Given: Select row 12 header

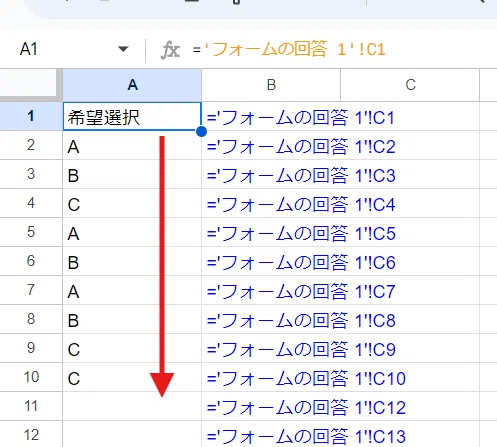Looking at the screenshot, I should click(x=31, y=434).
